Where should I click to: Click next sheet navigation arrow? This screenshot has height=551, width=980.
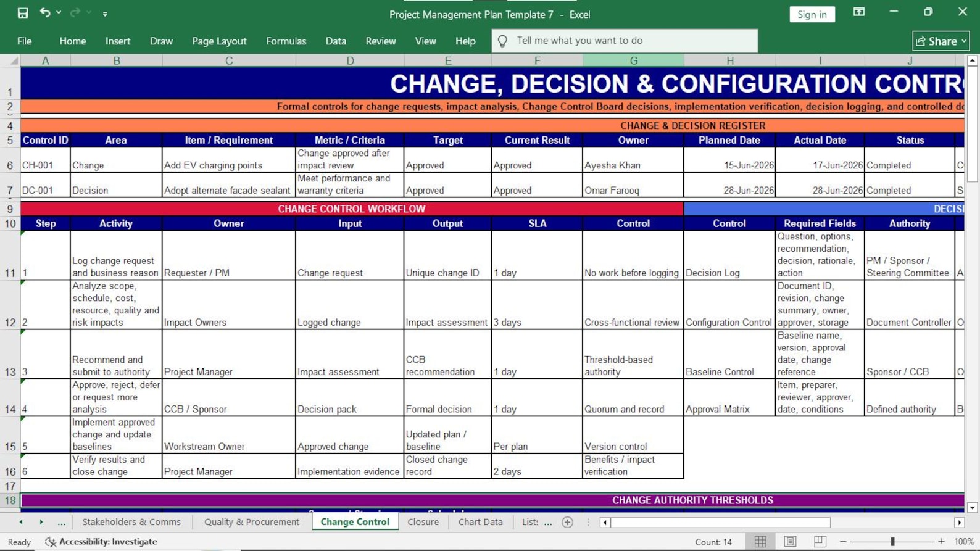click(x=41, y=522)
